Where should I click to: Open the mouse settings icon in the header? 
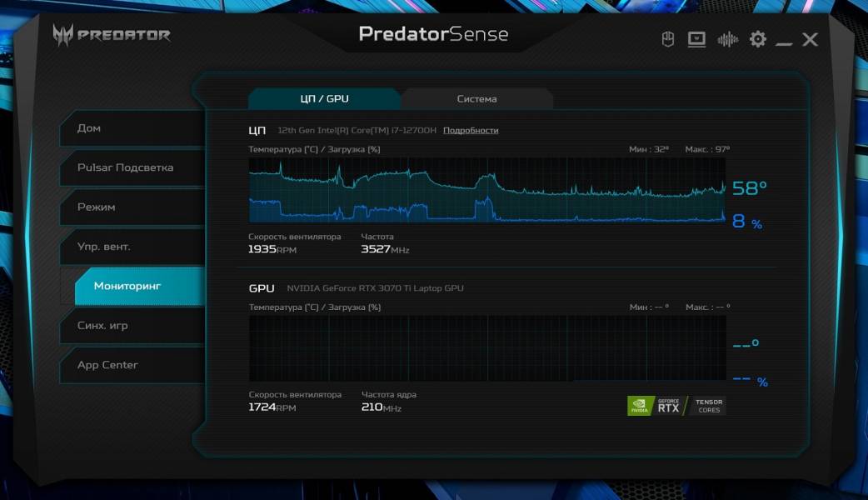click(667, 39)
